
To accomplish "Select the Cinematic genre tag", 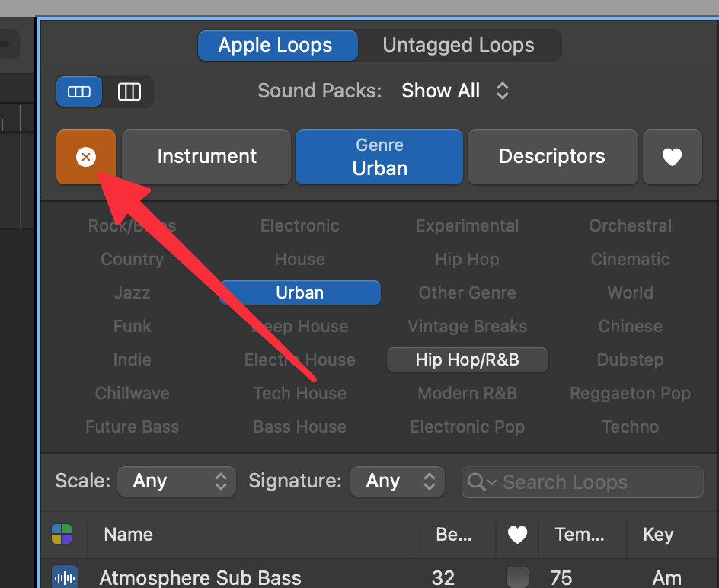I will click(631, 259).
